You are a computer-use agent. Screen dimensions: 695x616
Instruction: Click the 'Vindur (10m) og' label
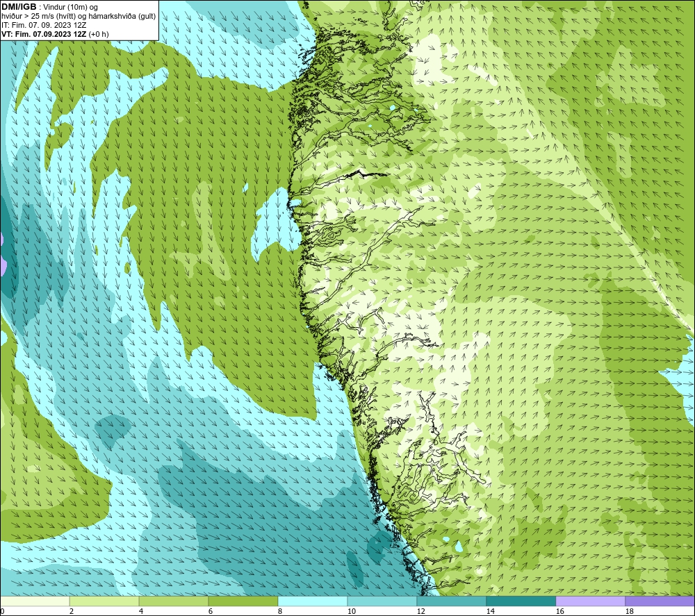[x=70, y=7]
